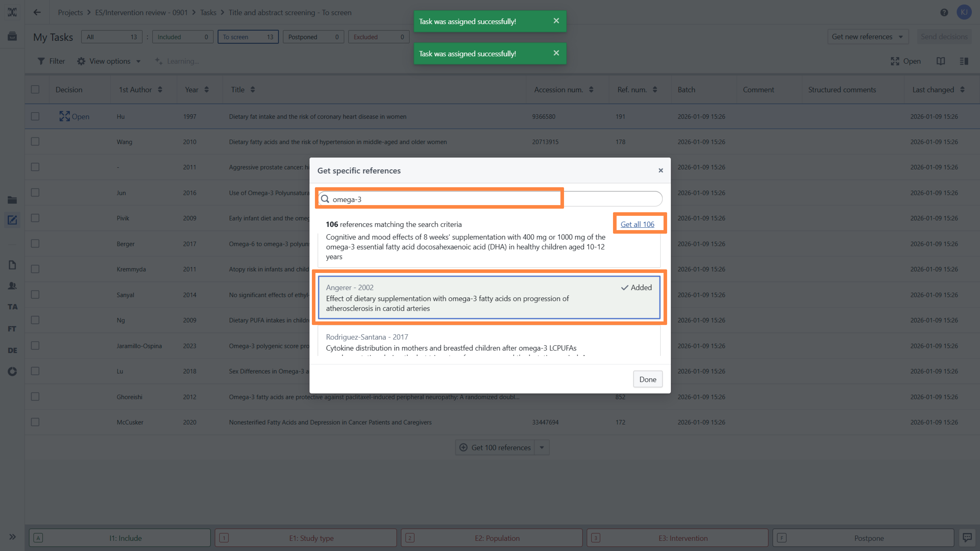This screenshot has width=980, height=551.
Task: Sort by 1st Author column
Action: (160, 90)
